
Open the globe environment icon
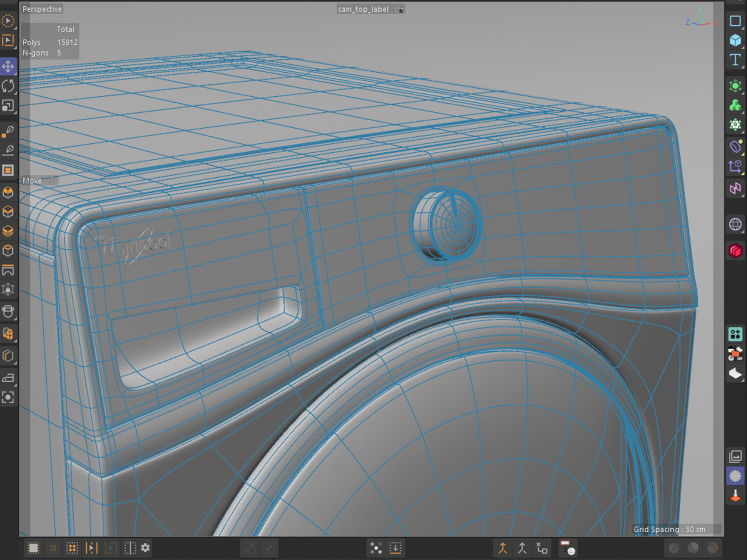pos(735,224)
